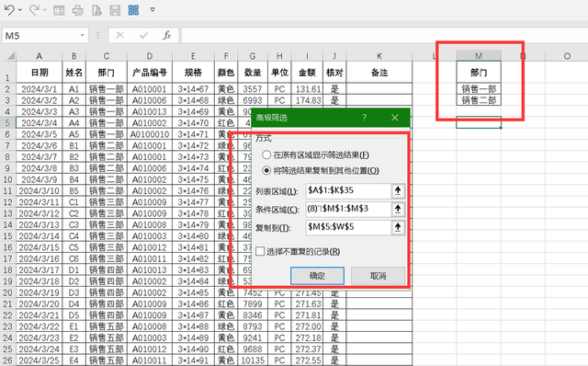Click the list range field $A$1:$K$35

pos(348,190)
